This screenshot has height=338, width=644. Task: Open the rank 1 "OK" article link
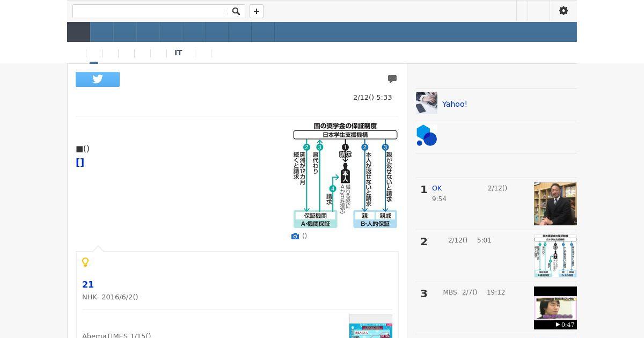437,188
